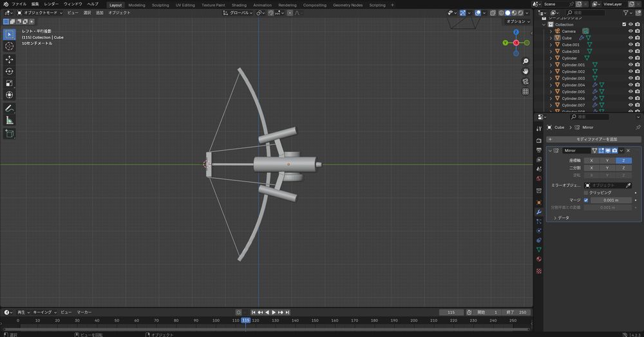Select the Cursor tool

[10, 46]
